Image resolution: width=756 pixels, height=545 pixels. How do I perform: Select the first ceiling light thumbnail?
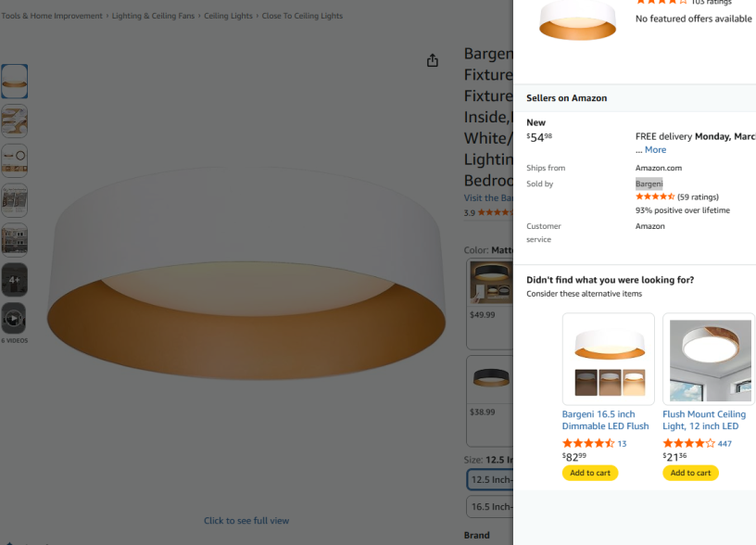[x=14, y=82]
